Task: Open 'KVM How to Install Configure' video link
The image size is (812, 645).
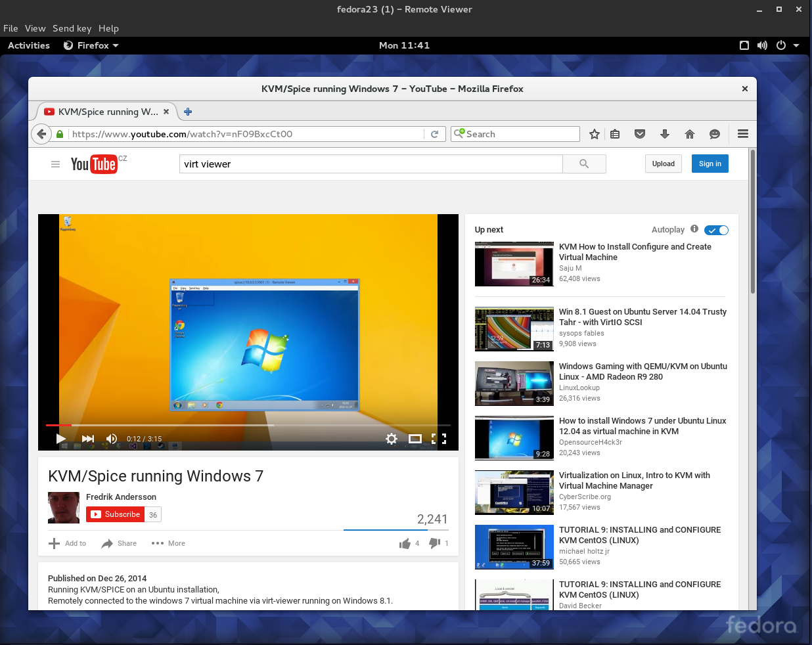Action: point(635,252)
